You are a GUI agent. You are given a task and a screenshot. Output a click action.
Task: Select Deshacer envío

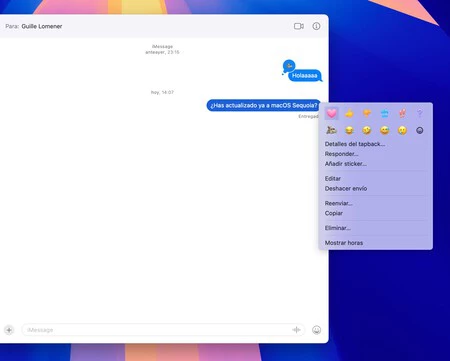tap(346, 189)
